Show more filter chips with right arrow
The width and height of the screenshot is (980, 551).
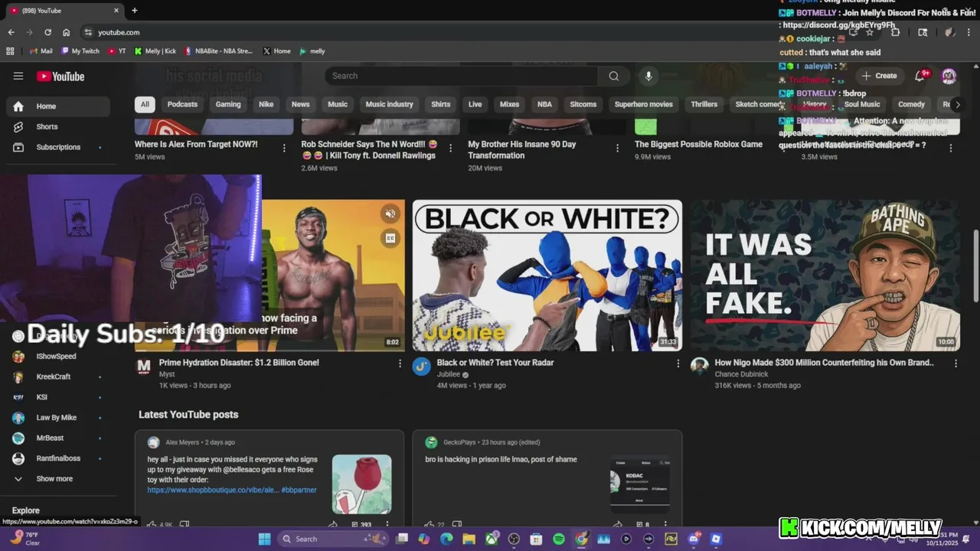(957, 104)
